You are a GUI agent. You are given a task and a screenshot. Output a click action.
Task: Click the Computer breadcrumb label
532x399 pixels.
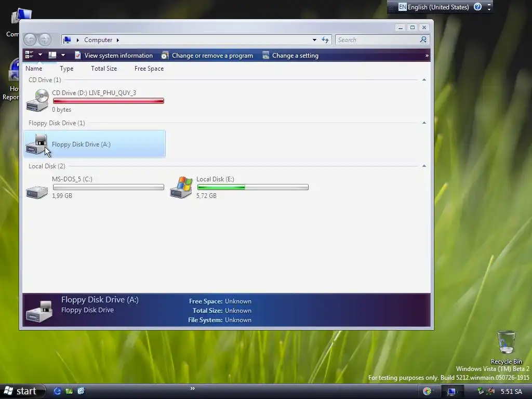point(98,40)
